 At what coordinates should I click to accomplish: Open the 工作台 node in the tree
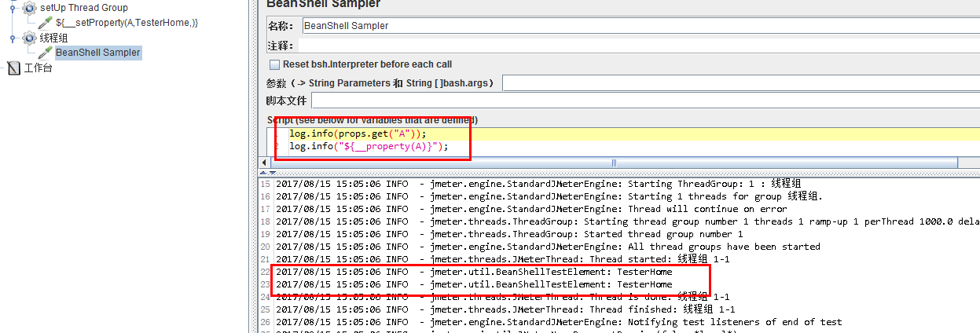(38, 68)
